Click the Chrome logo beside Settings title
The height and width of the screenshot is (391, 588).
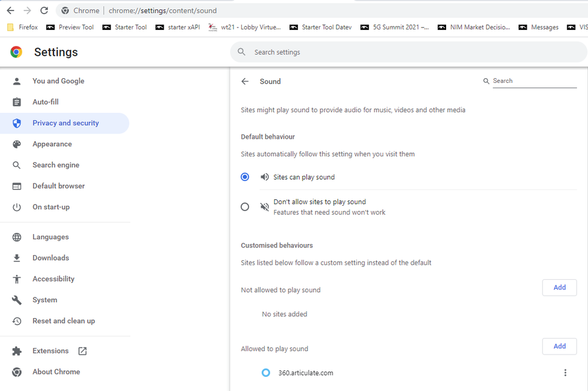(x=16, y=52)
